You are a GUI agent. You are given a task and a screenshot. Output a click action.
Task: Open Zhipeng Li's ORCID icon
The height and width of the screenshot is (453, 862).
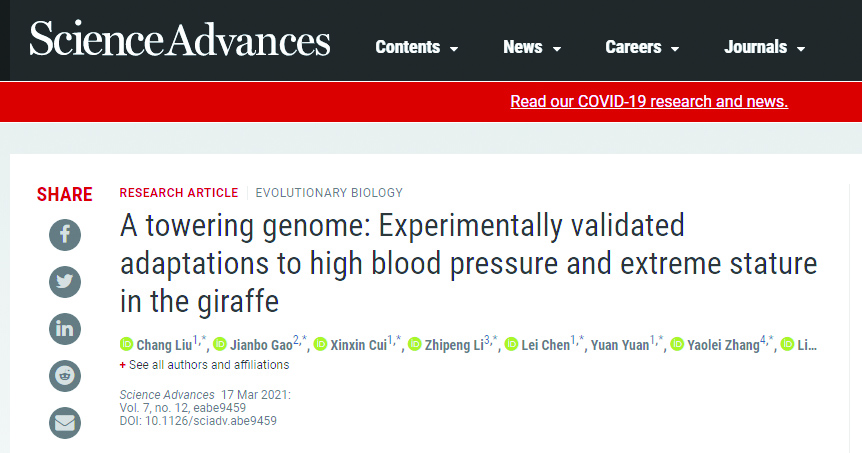click(x=415, y=344)
